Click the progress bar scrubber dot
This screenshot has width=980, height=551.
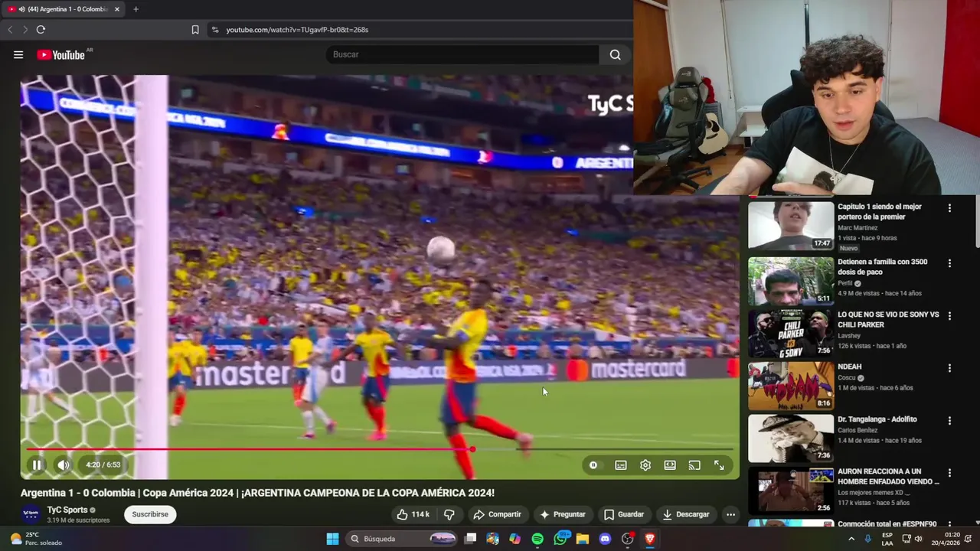[x=472, y=449]
